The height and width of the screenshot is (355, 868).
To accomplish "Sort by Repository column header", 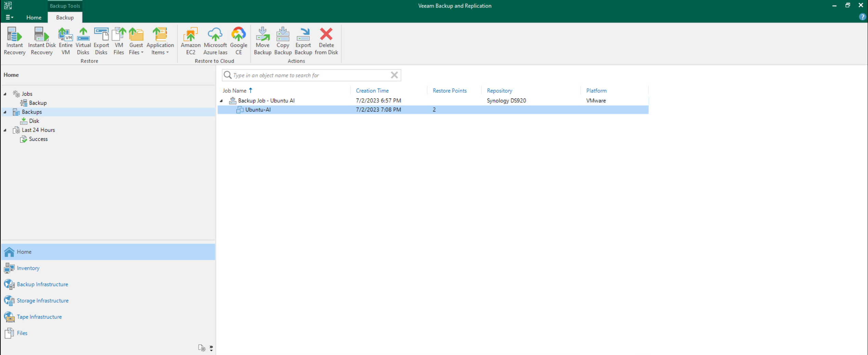I will [499, 91].
